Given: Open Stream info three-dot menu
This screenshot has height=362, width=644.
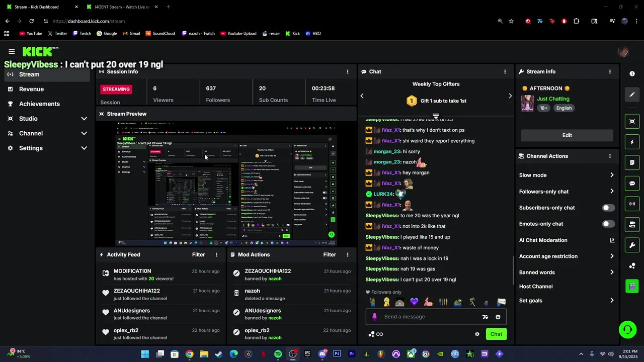Looking at the screenshot, I should point(610,71).
